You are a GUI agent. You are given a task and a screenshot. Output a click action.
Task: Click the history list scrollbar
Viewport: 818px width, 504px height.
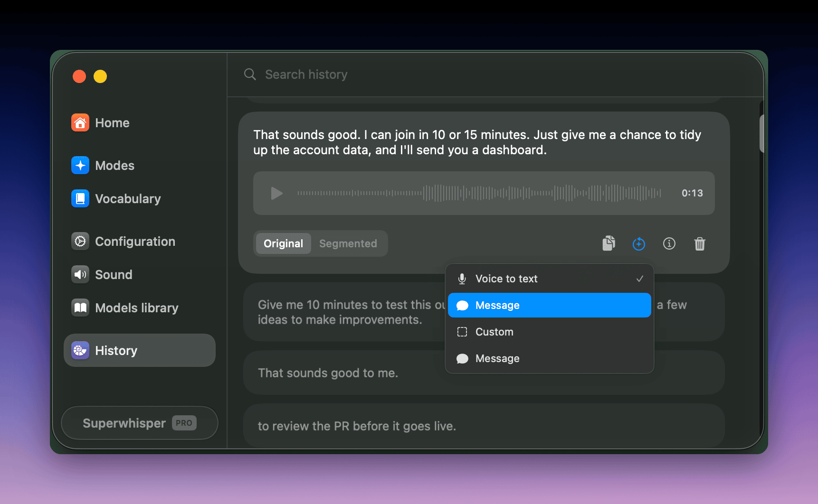click(761, 133)
